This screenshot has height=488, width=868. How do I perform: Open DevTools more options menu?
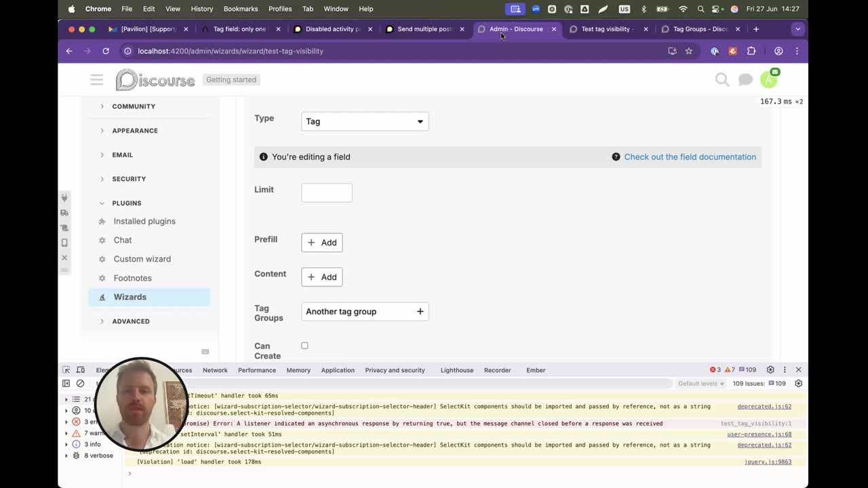coord(785,370)
